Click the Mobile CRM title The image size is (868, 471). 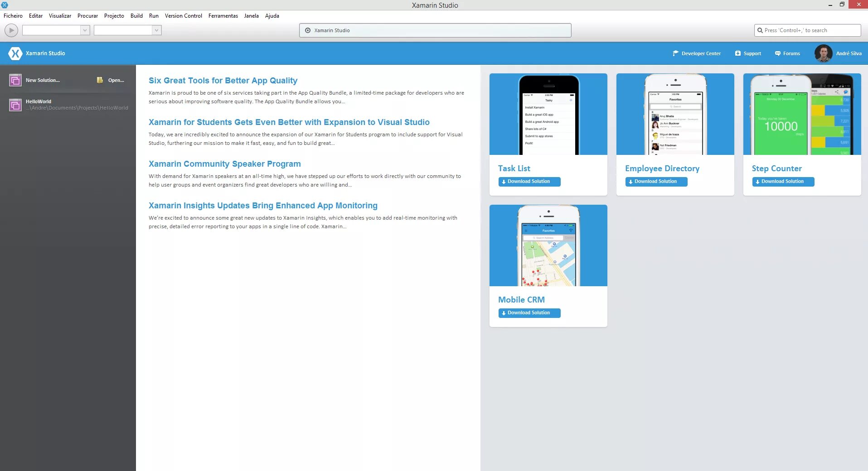point(521,300)
